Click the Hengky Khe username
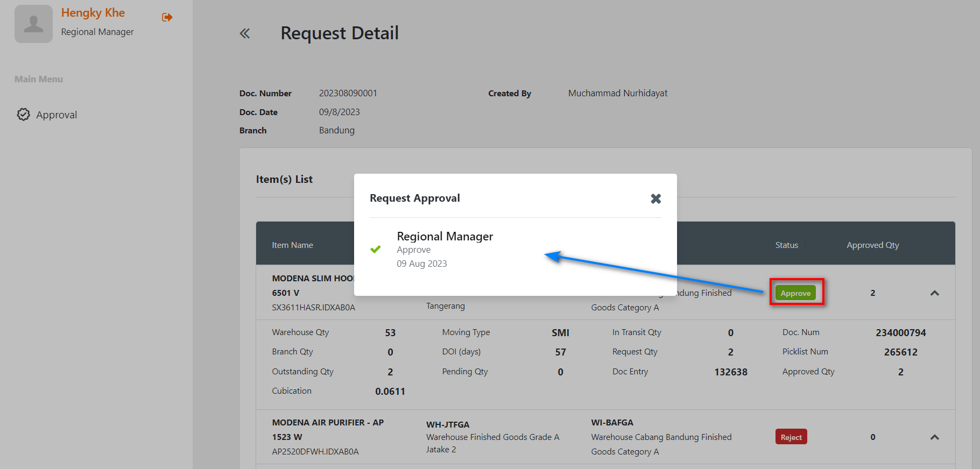This screenshot has width=980, height=469. tap(93, 13)
